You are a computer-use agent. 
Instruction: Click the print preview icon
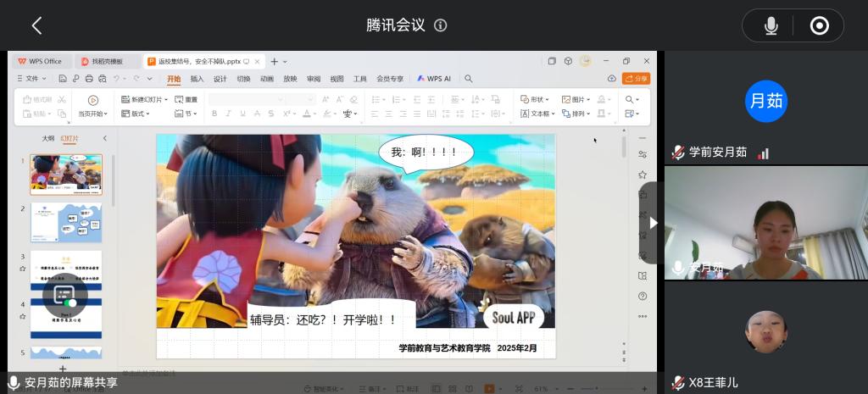(102, 79)
